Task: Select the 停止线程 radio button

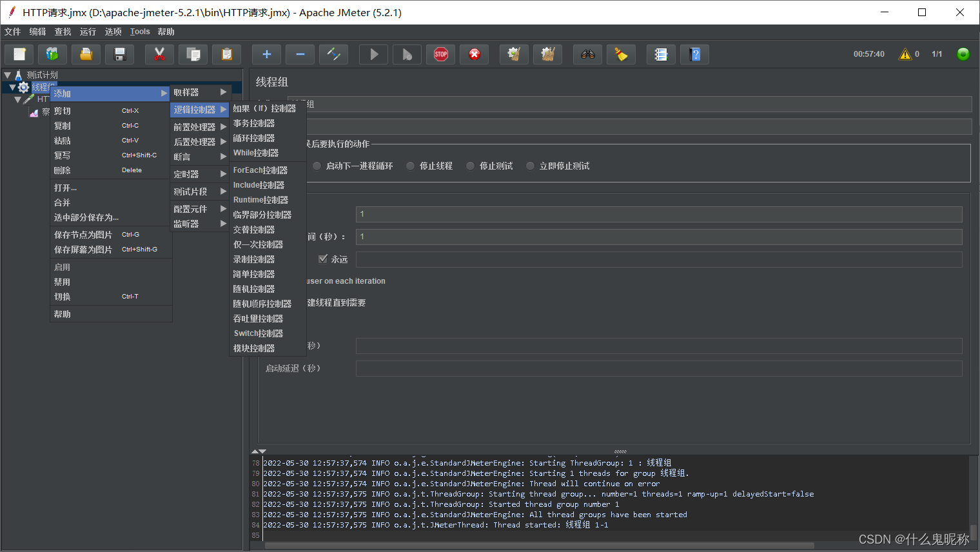Action: pos(410,166)
